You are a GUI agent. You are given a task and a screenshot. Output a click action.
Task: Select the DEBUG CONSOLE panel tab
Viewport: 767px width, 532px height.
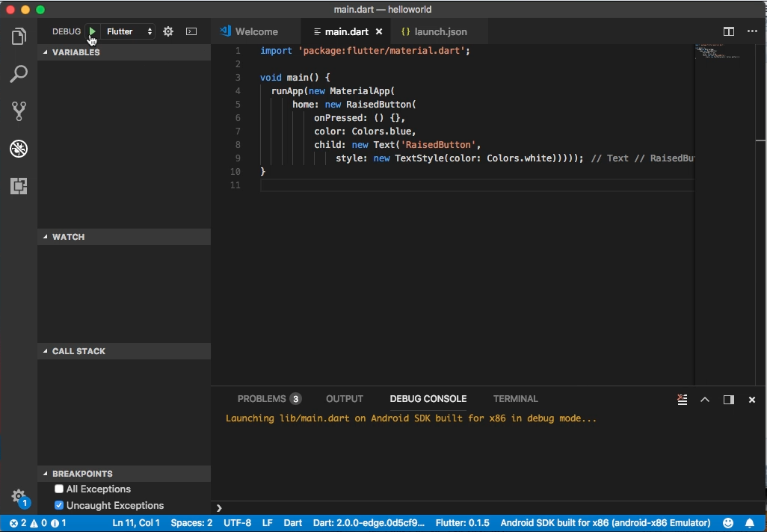(x=428, y=399)
